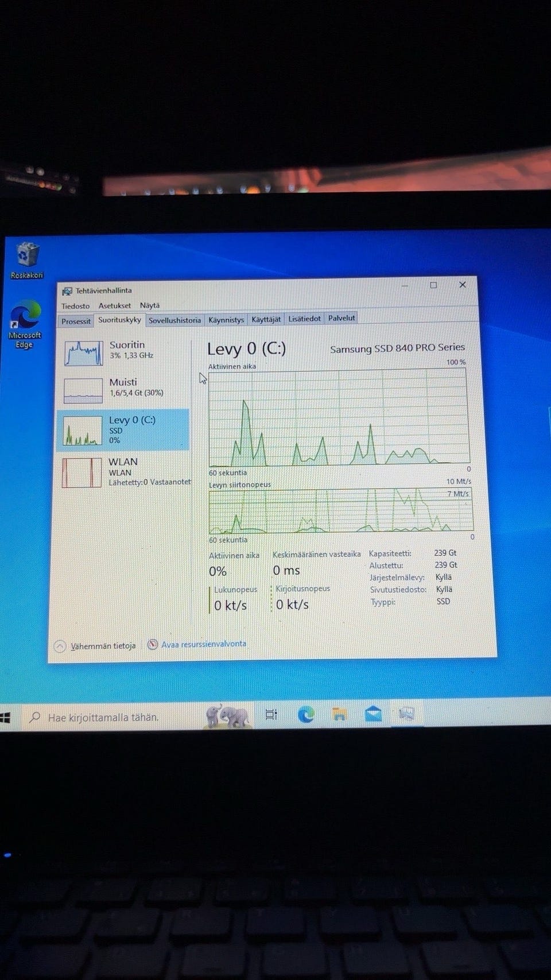Maximize the Tehtävienhallinta window

[433, 285]
